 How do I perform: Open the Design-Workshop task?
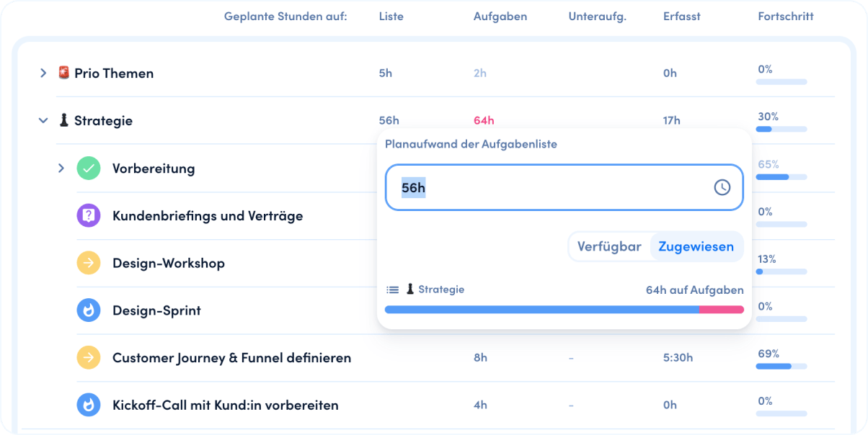point(169,263)
